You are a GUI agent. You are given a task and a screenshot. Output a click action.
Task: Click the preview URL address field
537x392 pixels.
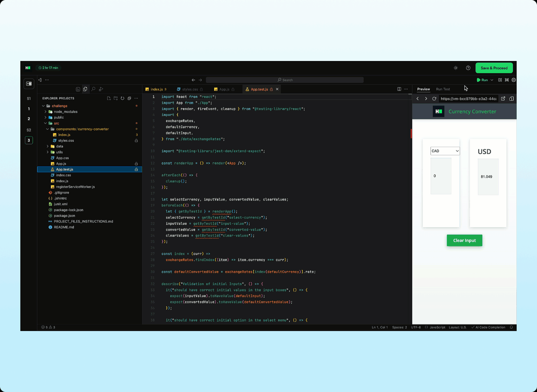point(468,99)
